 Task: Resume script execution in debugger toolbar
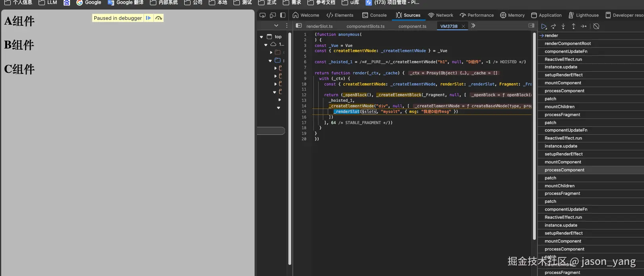[544, 26]
